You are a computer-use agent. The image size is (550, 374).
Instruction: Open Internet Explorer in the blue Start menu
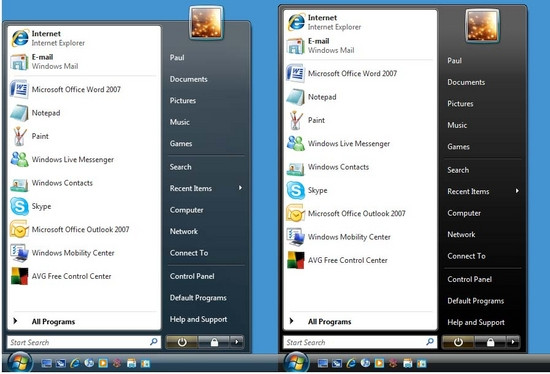[84, 38]
